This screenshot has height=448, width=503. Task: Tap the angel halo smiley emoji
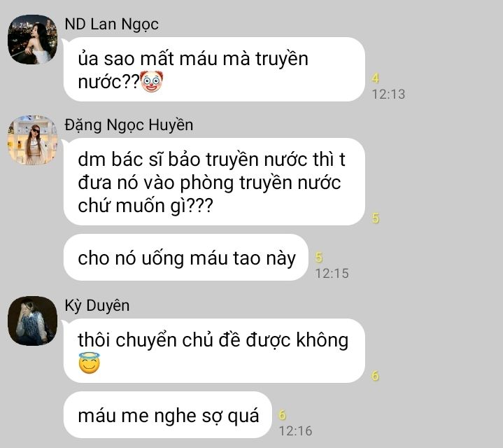pos(89,363)
